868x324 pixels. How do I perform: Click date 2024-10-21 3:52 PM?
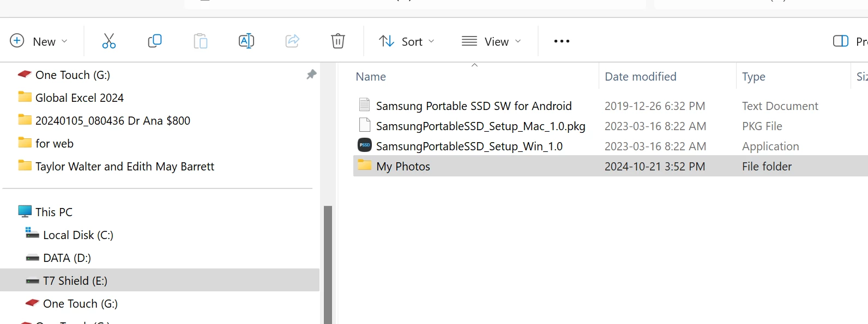coord(654,167)
